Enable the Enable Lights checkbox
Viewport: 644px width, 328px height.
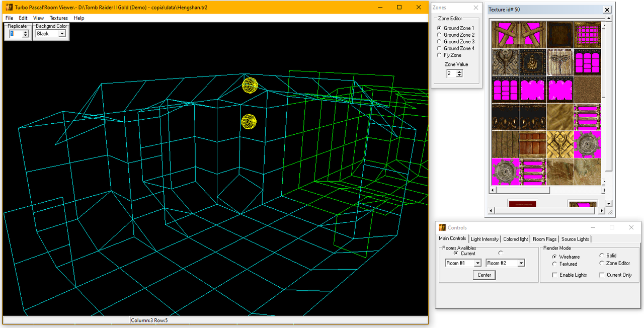click(554, 275)
